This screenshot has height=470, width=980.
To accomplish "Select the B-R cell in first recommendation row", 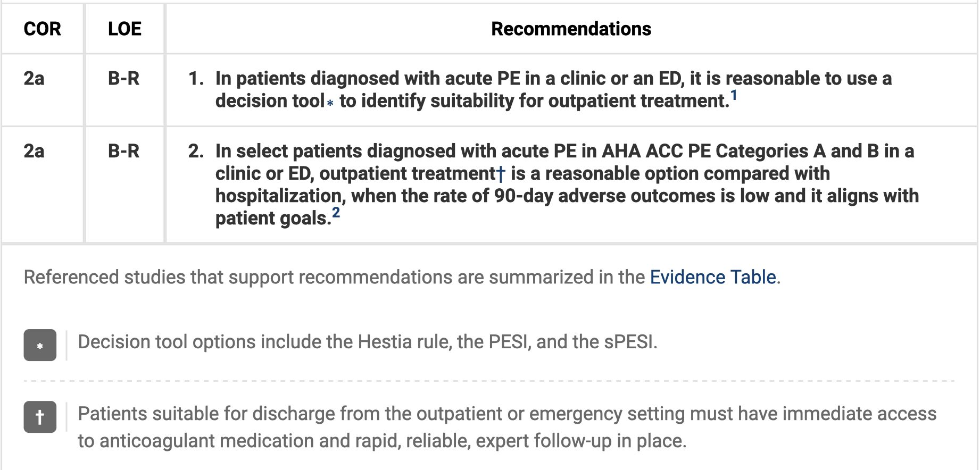I will coord(123,79).
